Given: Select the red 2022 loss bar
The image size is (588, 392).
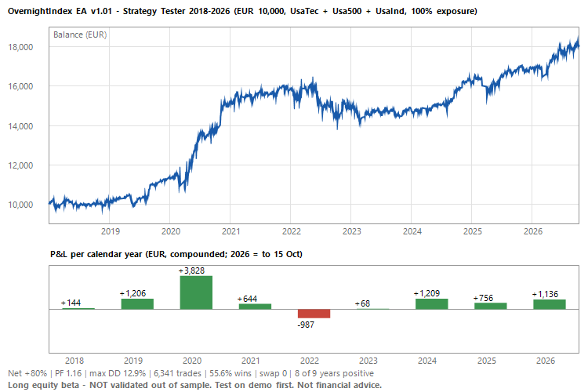Looking at the screenshot, I should pyautogui.click(x=314, y=314).
